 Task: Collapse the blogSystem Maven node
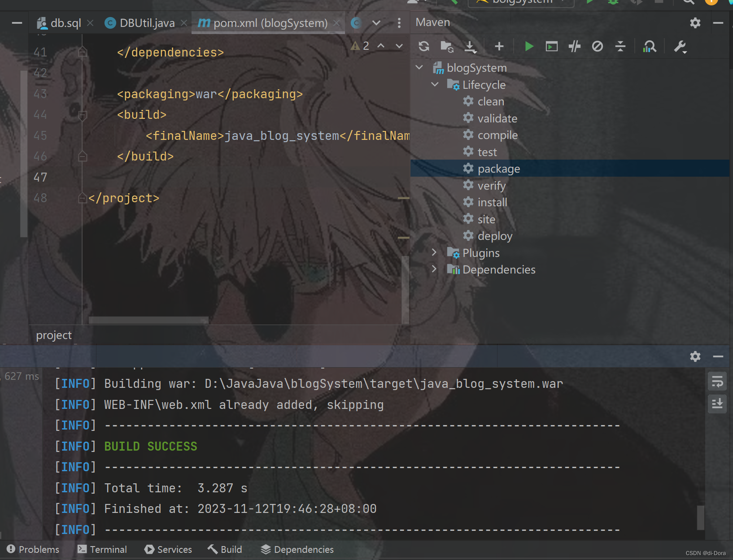pyautogui.click(x=419, y=68)
